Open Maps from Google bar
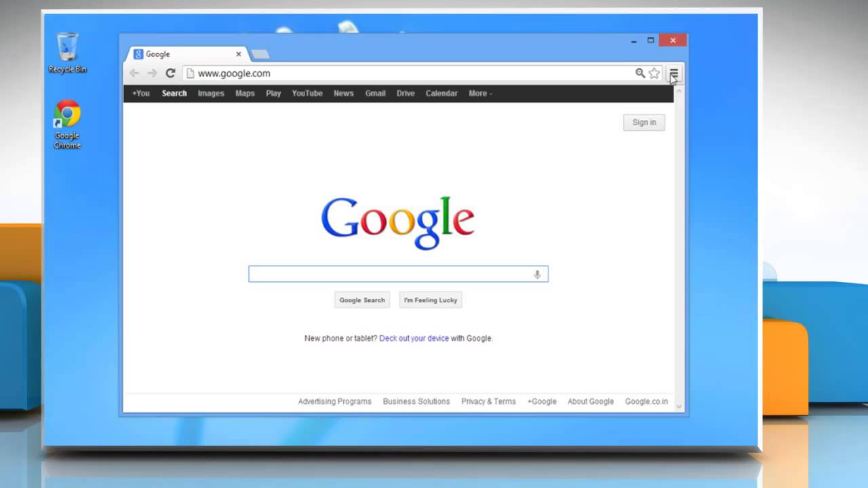Viewport: 868px width, 488px height. click(x=245, y=94)
